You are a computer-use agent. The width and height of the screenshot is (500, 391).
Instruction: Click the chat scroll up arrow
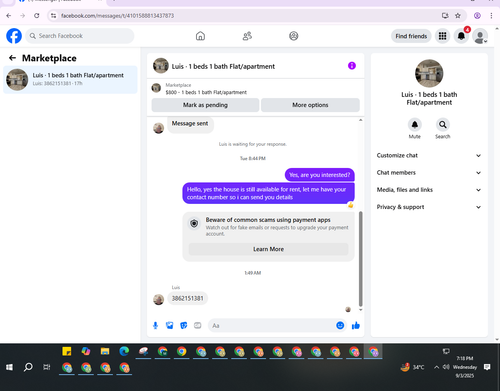click(360, 120)
